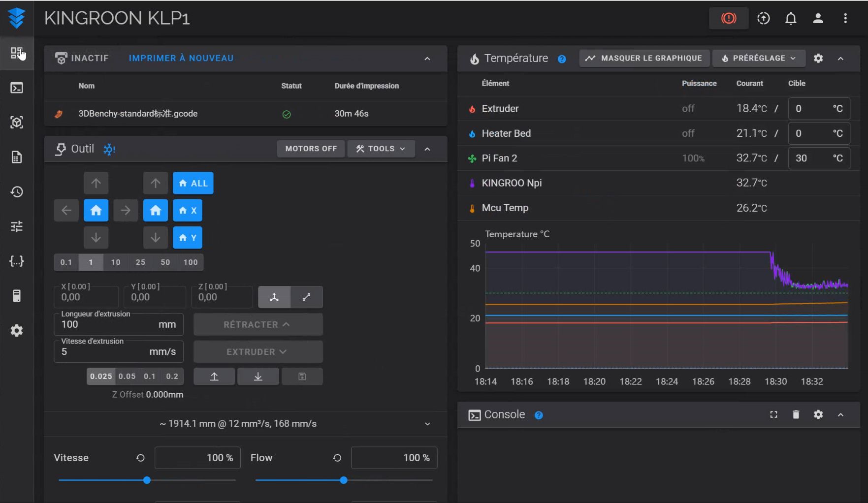Open the console in fullscreen

click(x=774, y=414)
